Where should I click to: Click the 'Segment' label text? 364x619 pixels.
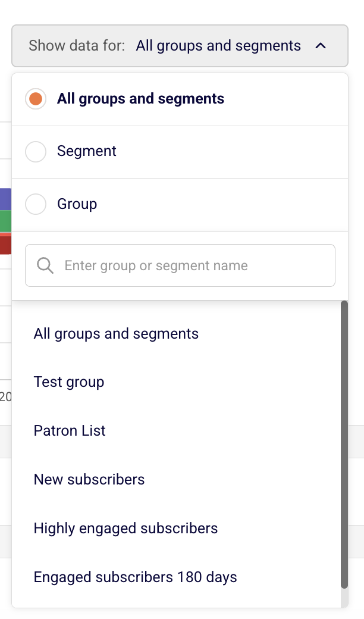[x=87, y=151]
